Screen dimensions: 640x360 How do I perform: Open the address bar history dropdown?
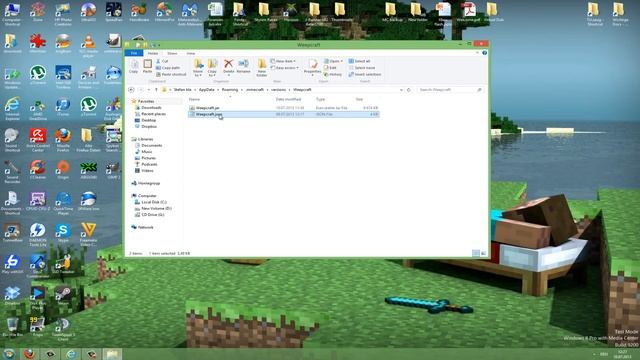click(401, 89)
